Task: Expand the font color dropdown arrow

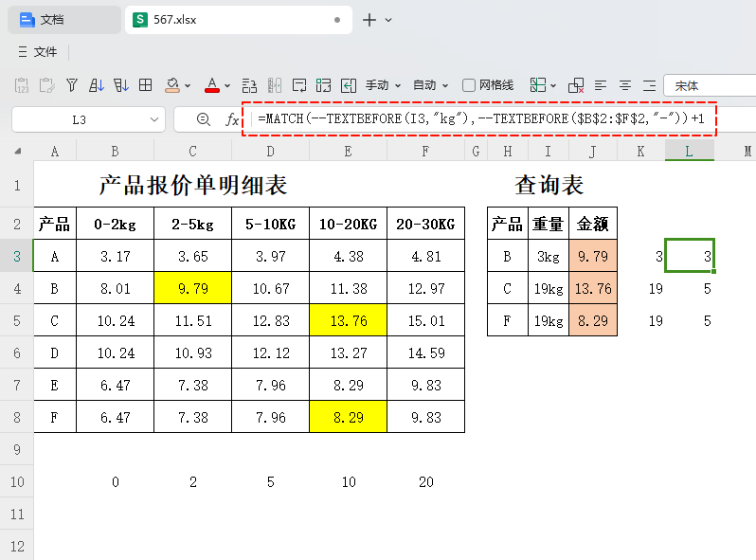Action: pos(227,86)
